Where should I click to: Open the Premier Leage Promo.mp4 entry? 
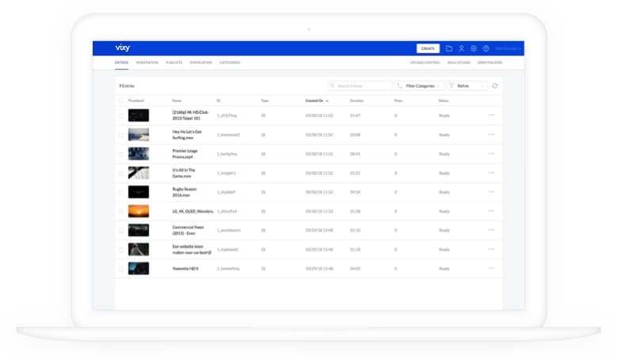pyautogui.click(x=185, y=154)
